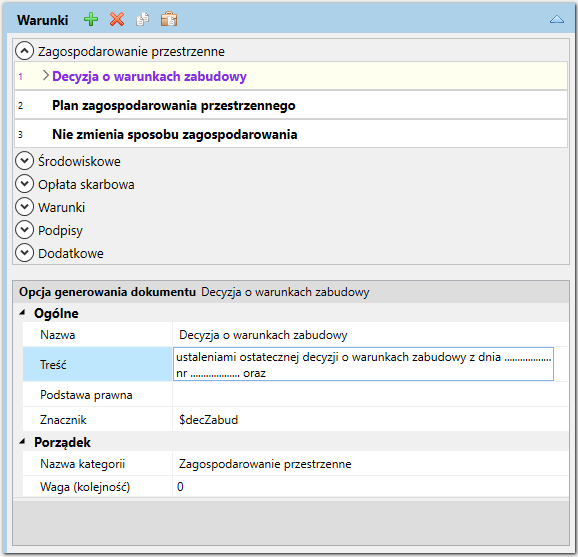Click the Nazwa value field
Image resolution: width=578 pixels, height=557 pixels.
[x=370, y=335]
